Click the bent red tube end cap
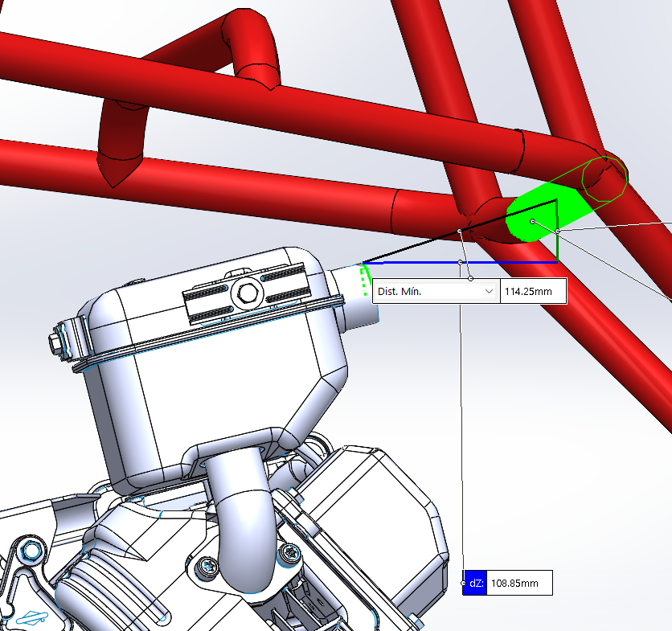This screenshot has height=631, width=672. click(x=117, y=167)
